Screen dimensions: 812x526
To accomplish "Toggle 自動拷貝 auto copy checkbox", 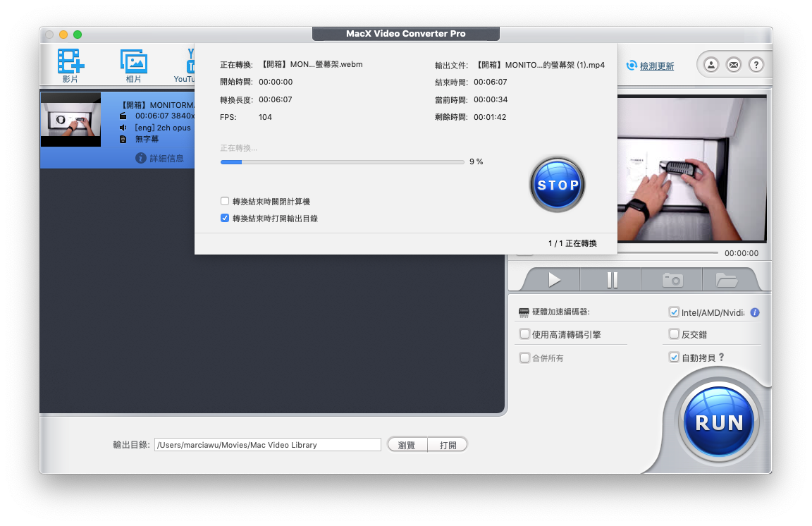I will [674, 357].
